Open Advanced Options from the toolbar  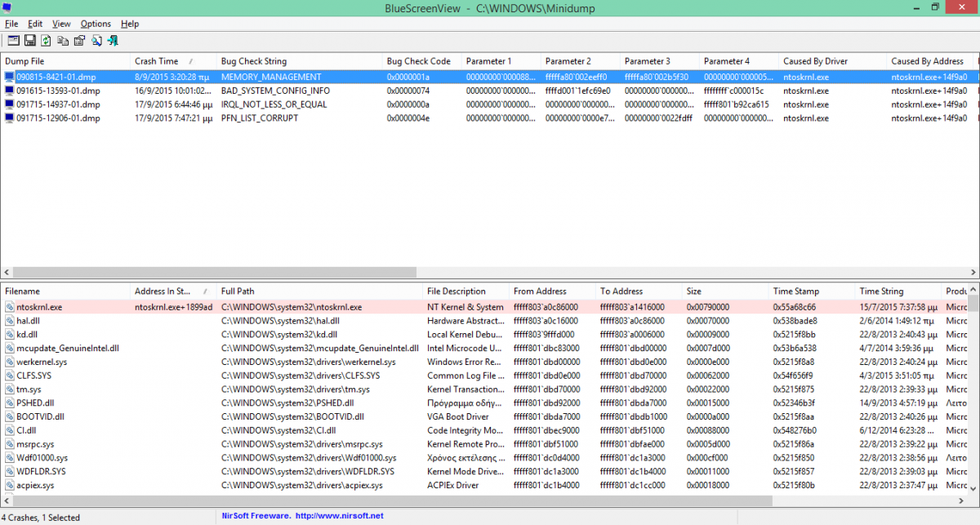pos(12,40)
